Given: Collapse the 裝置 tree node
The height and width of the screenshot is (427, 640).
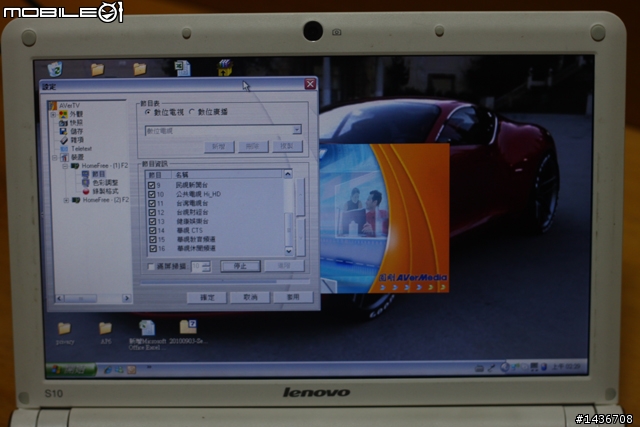Looking at the screenshot, I should [x=55, y=158].
